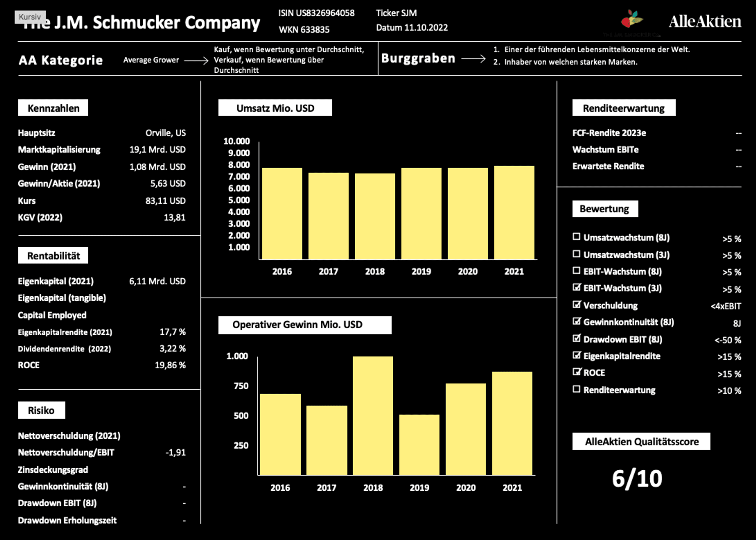The image size is (756, 540).
Task: Click the Verschuldung threshold <4xEBIT
Action: point(726,306)
